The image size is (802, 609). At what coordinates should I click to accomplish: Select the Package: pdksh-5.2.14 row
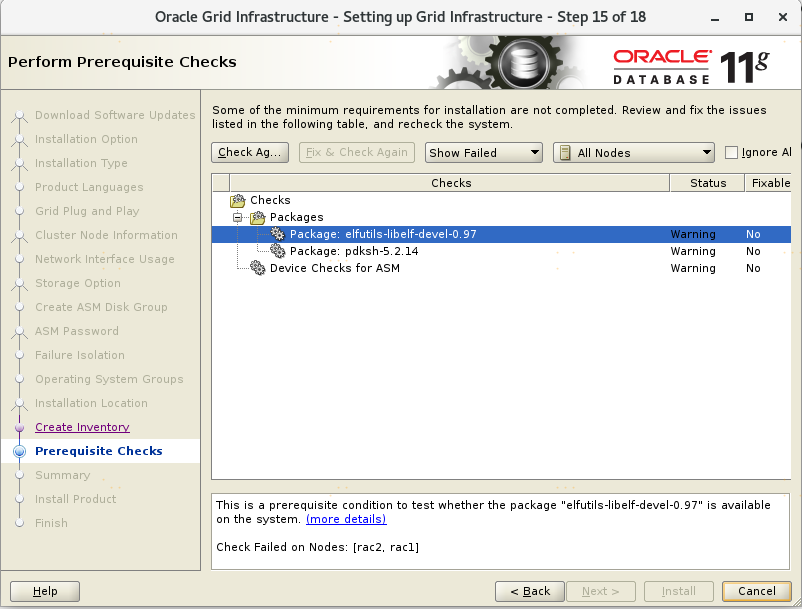[x=354, y=251]
